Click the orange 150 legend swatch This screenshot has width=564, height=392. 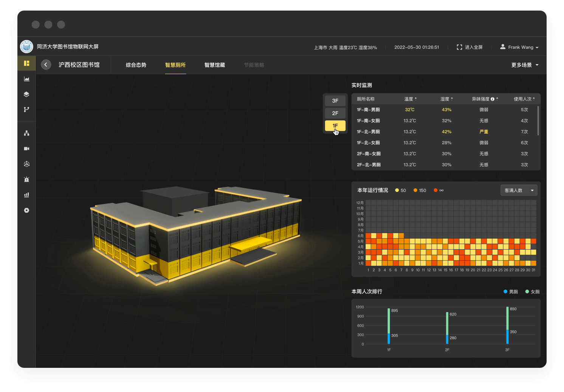pos(415,190)
